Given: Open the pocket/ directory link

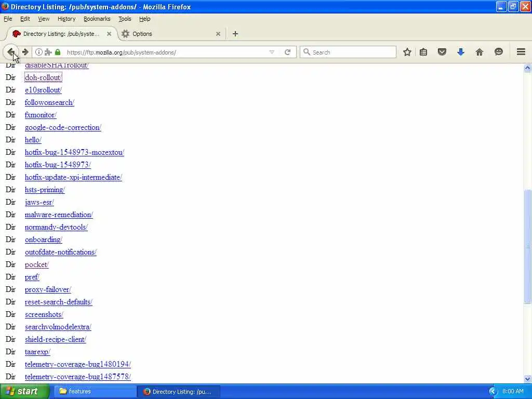Looking at the screenshot, I should (37, 264).
